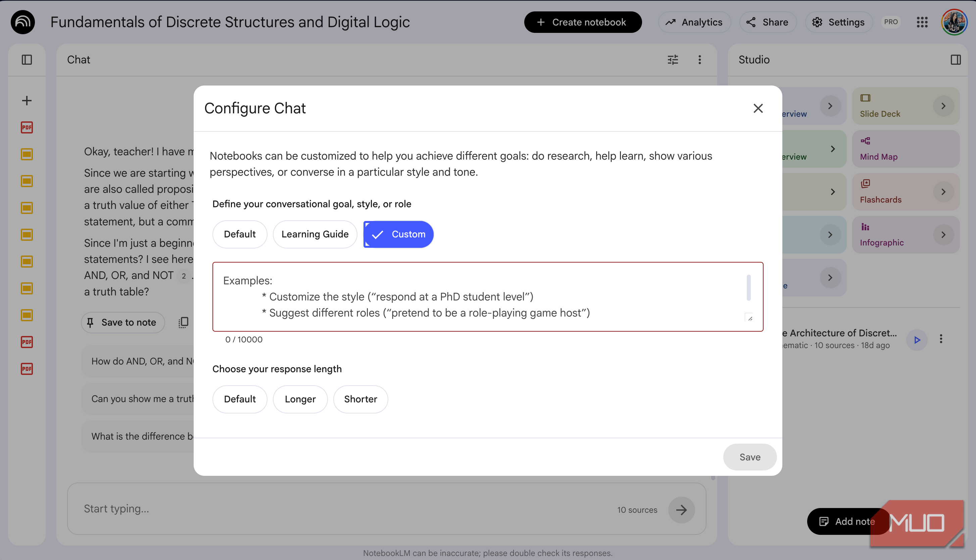Add a new source with plus icon

tap(27, 101)
